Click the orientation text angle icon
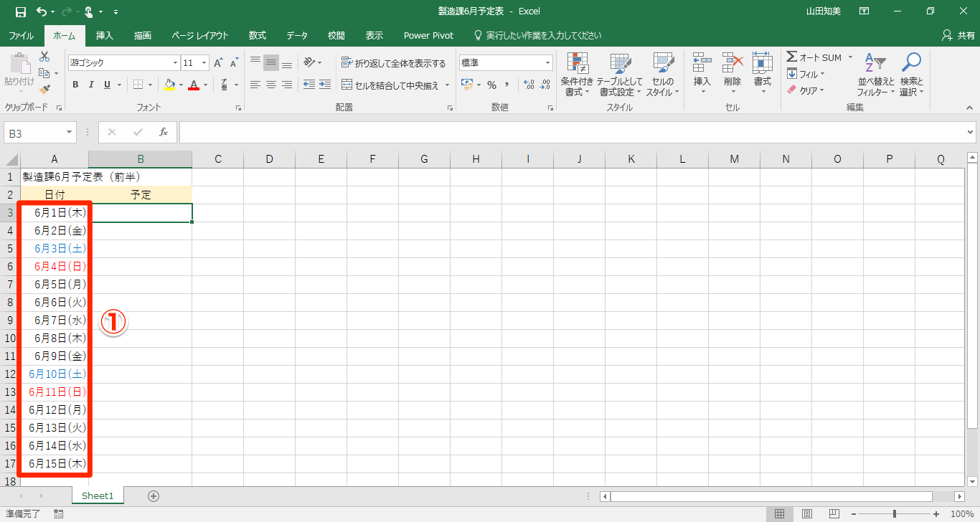The height and width of the screenshot is (522, 980). (x=309, y=63)
